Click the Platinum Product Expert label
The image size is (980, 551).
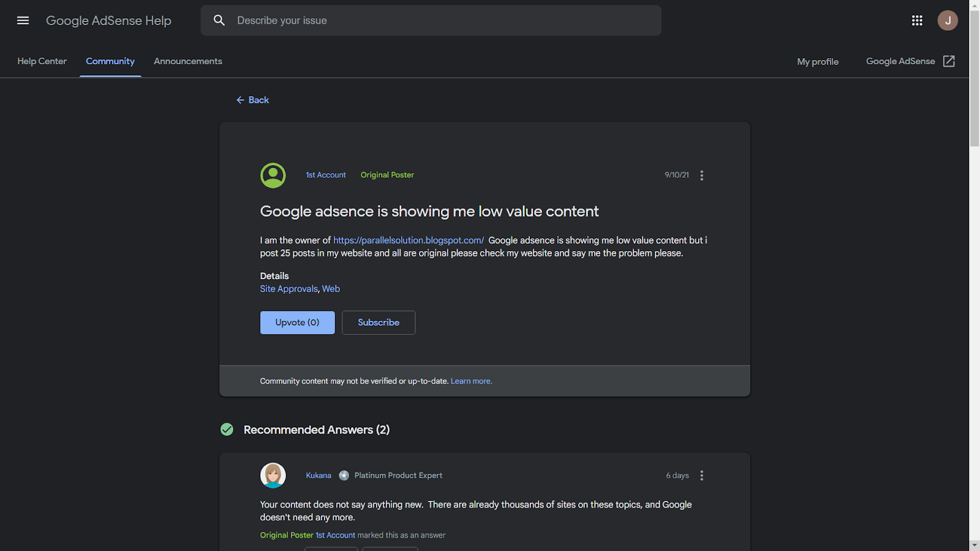(x=398, y=476)
